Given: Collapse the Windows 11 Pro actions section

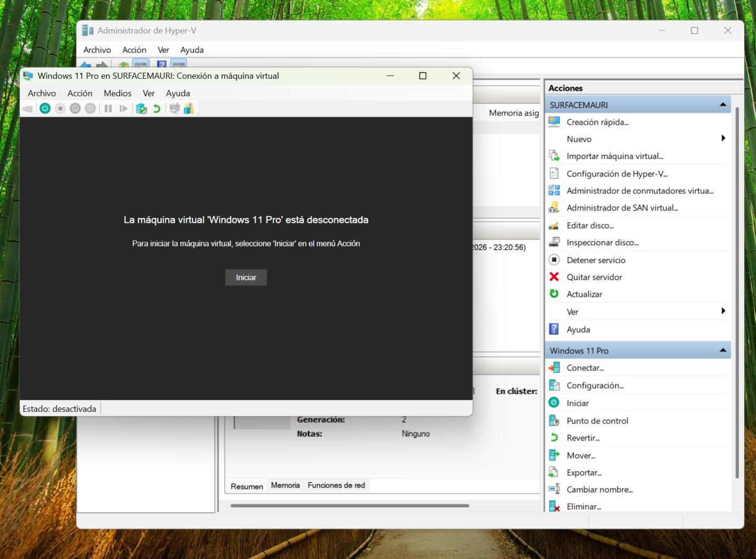Looking at the screenshot, I should click(x=723, y=351).
